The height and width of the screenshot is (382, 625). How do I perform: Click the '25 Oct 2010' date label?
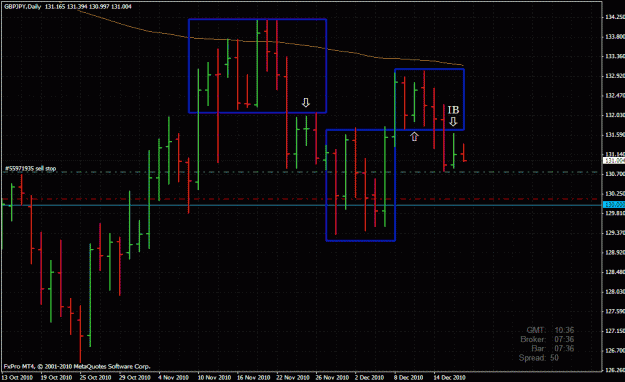[x=96, y=377]
